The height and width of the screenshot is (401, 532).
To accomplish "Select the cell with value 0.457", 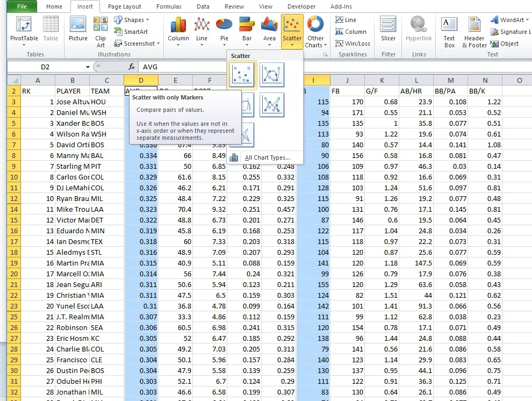I will click(x=279, y=209).
